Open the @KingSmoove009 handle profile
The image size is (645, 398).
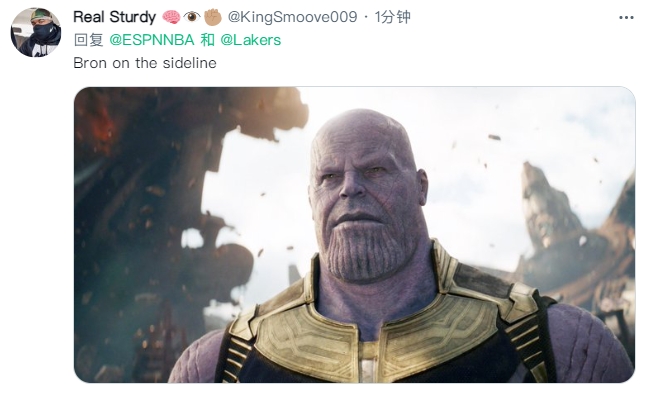[292, 17]
